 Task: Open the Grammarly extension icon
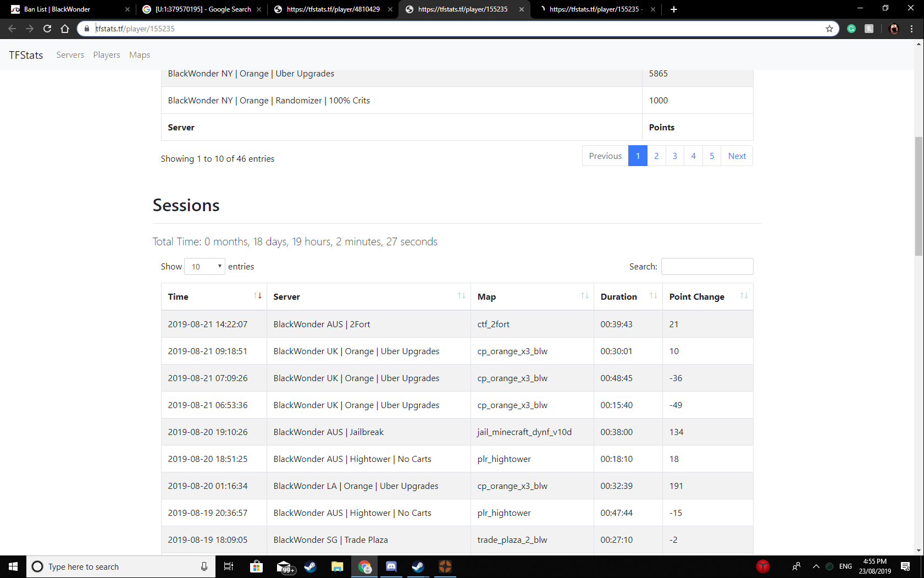(851, 29)
